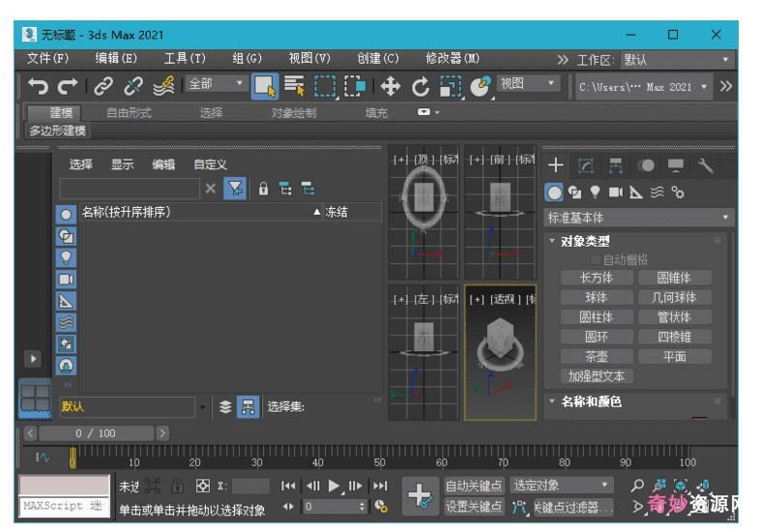
Task: Open the 文件(F) menu
Action: (x=47, y=59)
